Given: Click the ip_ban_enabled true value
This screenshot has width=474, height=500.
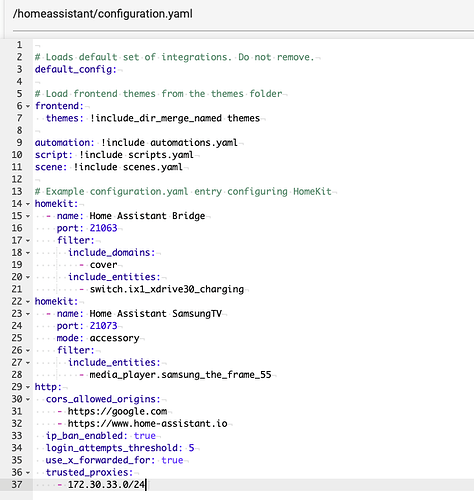Looking at the screenshot, I should [x=145, y=436].
